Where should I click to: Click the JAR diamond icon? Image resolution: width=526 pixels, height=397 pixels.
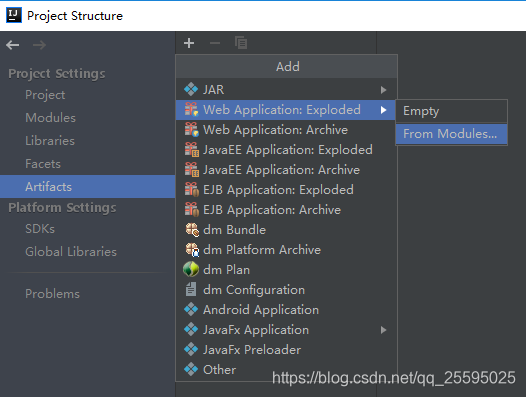point(191,89)
